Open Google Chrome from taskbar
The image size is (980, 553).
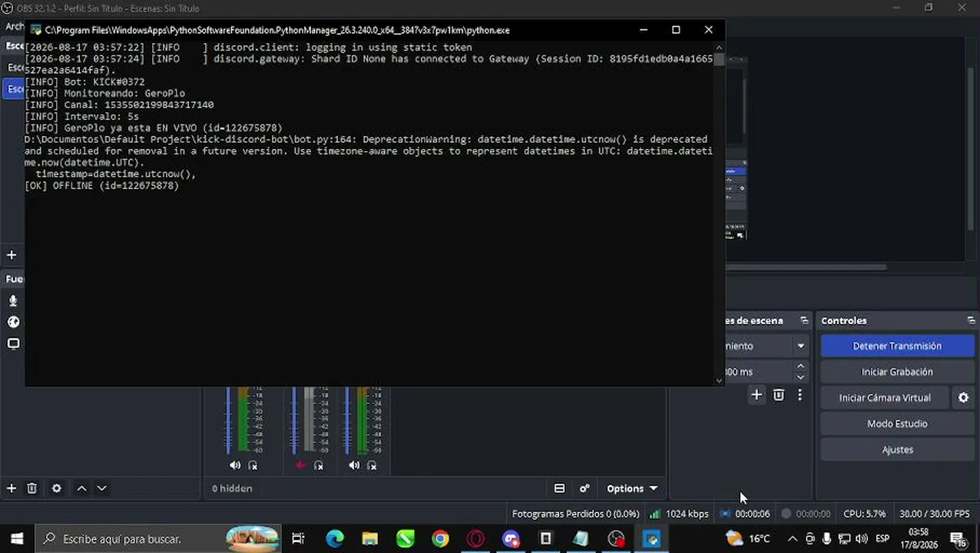click(440, 539)
